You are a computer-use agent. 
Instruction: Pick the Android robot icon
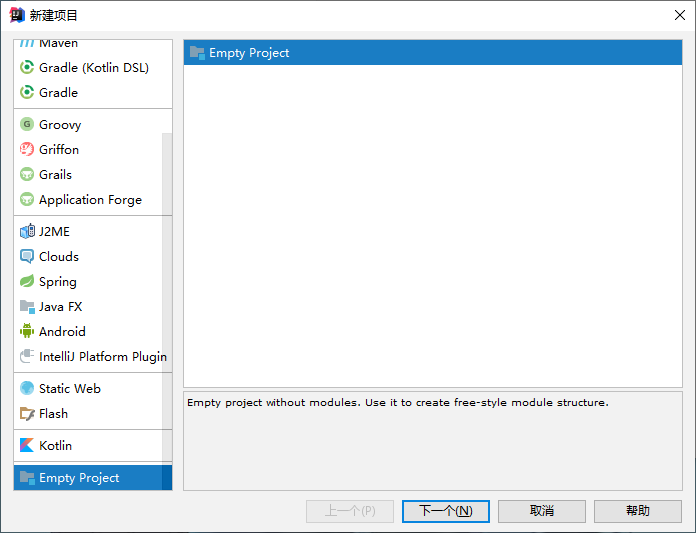(x=27, y=331)
